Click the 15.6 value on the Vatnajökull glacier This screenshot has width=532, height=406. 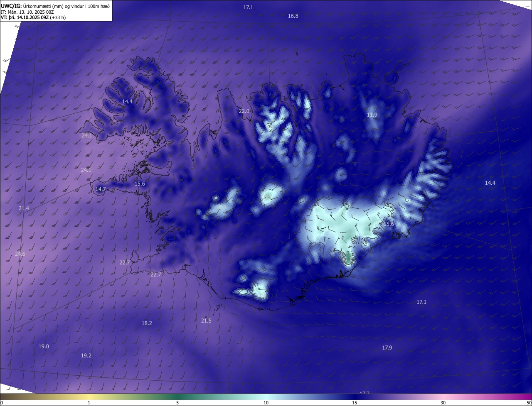389,224
